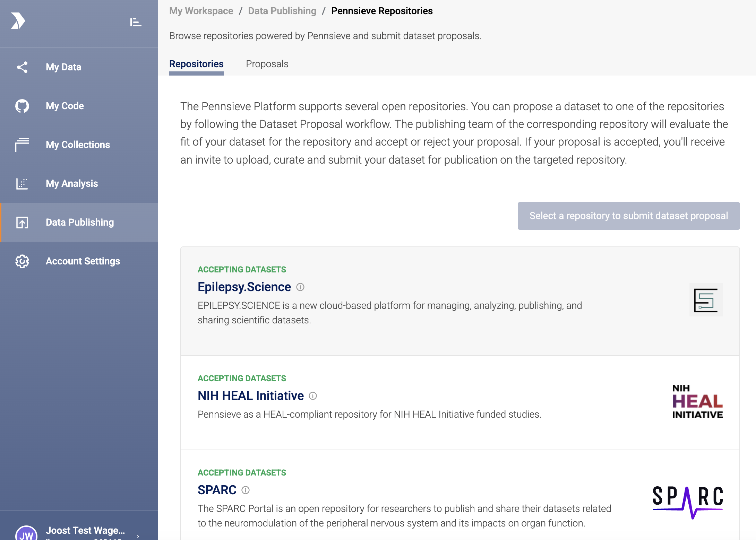This screenshot has height=540, width=756.
Task: Click the My Data share icon
Action: click(x=22, y=67)
